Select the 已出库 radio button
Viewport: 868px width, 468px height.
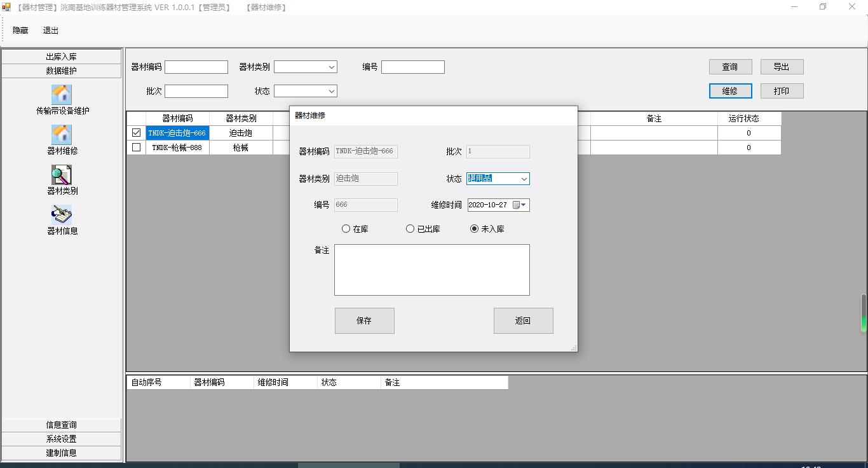pyautogui.click(x=410, y=229)
